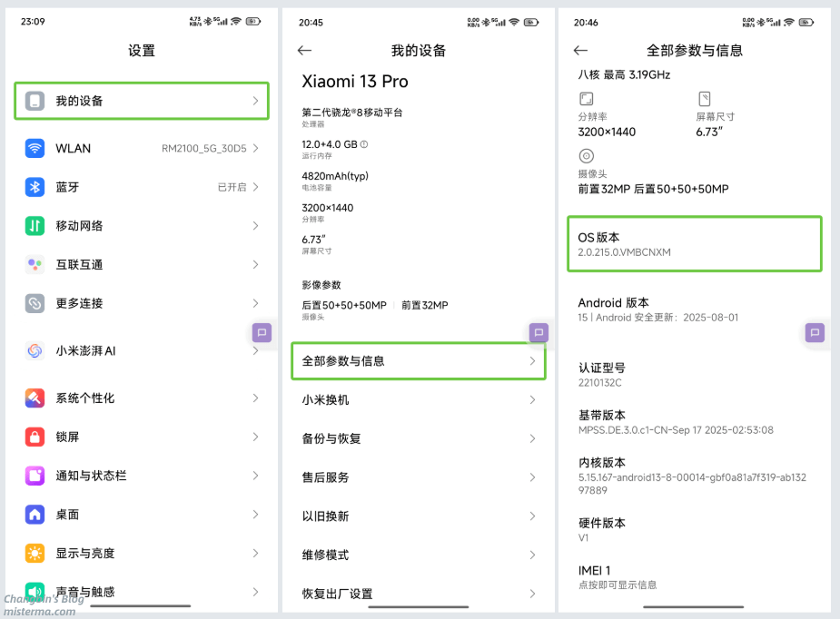840x619 pixels.
Task: Tap the 更多连接 link icon
Action: [x=35, y=303]
